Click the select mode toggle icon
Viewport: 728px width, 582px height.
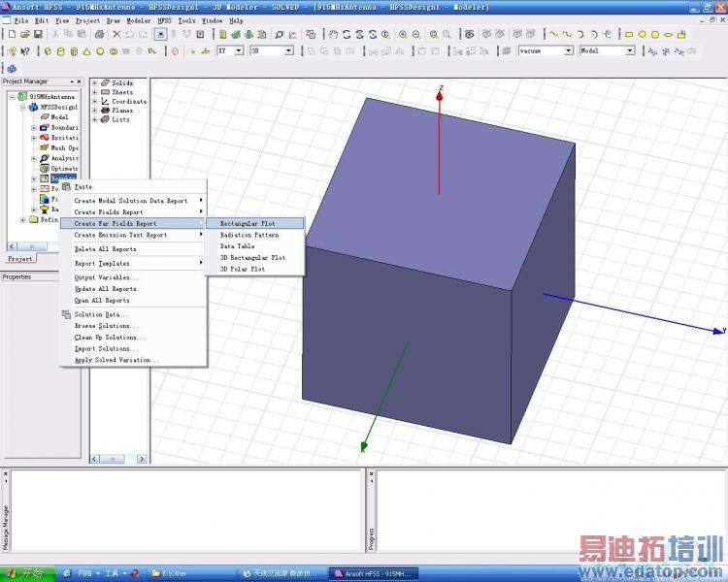pos(160,34)
